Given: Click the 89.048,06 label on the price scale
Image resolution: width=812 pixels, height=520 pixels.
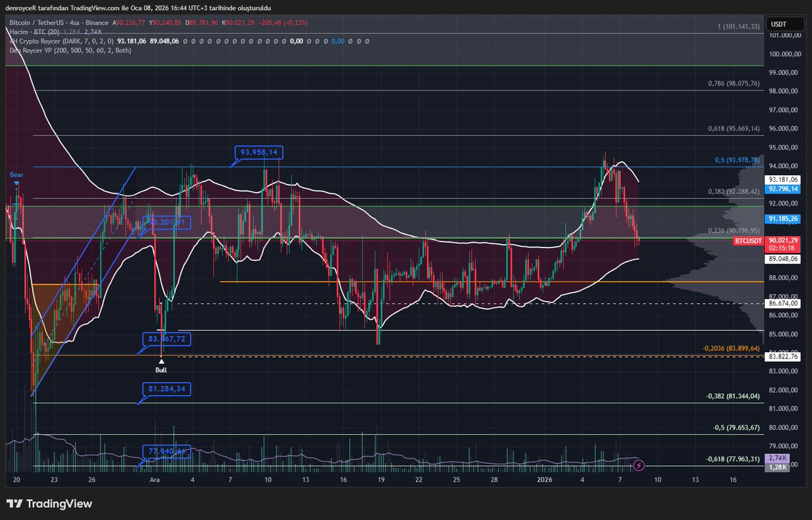Looking at the screenshot, I should (x=782, y=258).
